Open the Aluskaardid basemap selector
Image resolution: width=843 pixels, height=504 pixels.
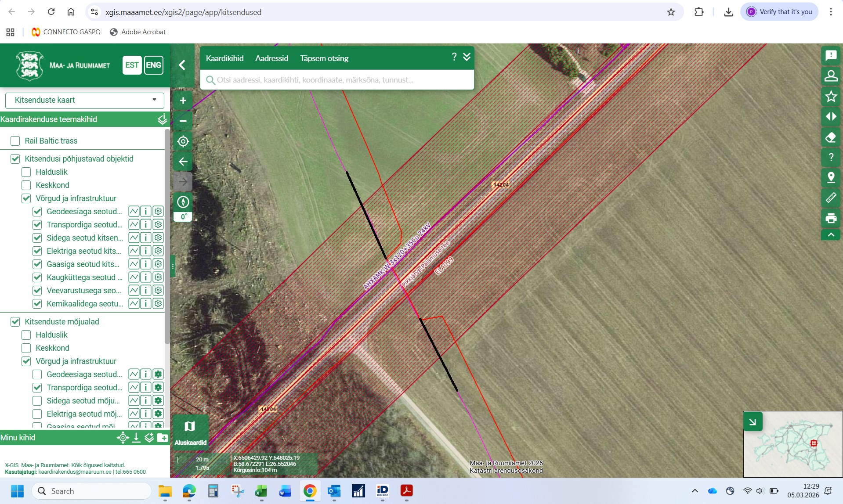click(x=190, y=432)
